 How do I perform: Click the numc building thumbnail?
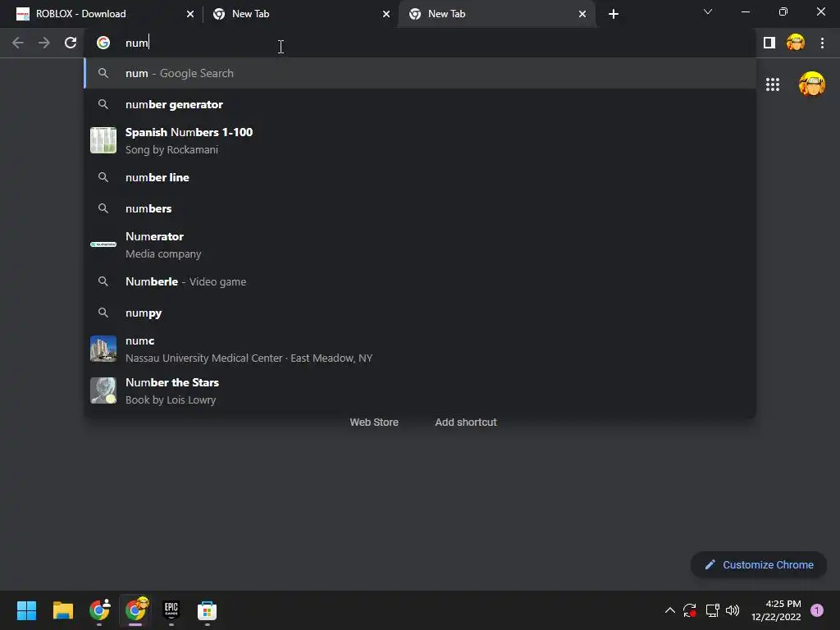click(x=103, y=349)
